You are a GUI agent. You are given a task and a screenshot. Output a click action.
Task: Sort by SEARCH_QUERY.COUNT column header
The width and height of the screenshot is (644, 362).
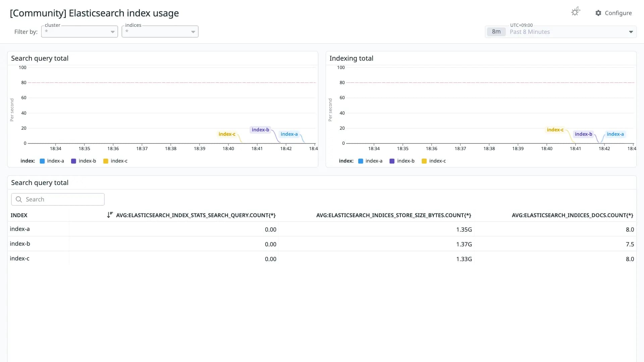(x=196, y=215)
